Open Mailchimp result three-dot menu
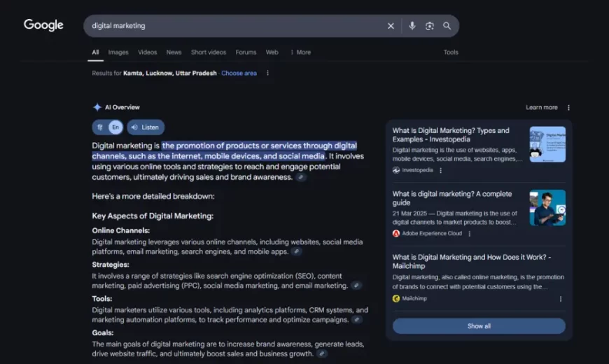609x364 pixels. click(561, 299)
